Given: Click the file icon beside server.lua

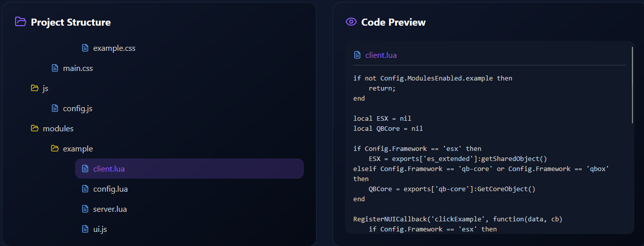Looking at the screenshot, I should (x=85, y=209).
